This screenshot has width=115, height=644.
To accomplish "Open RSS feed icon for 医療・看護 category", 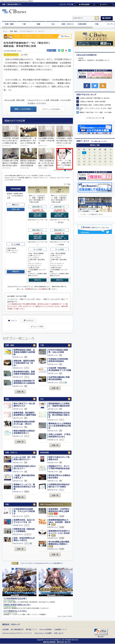I will coord(34,345).
